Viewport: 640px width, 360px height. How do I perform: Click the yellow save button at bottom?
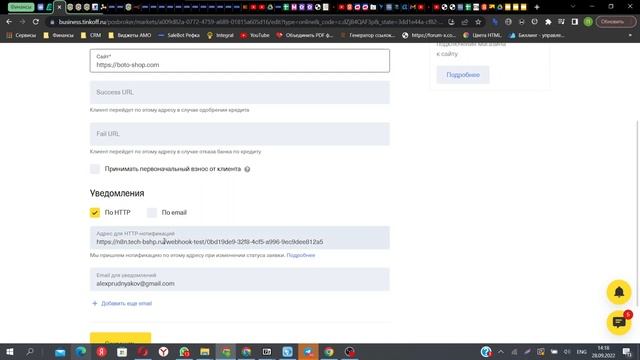(x=120, y=338)
